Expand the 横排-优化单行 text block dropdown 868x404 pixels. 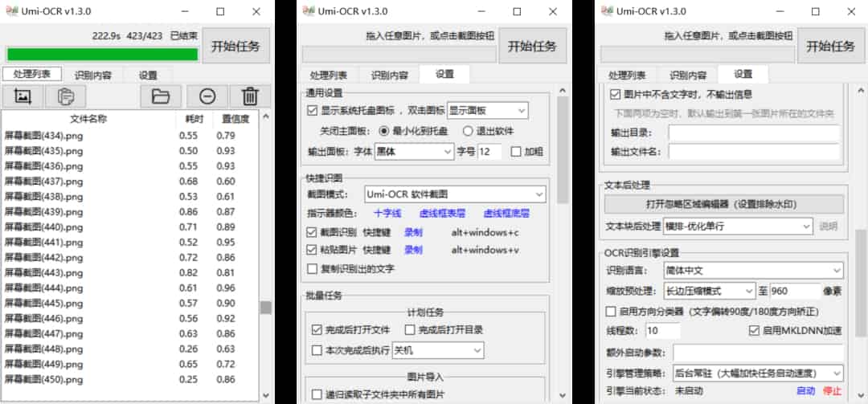click(x=737, y=226)
